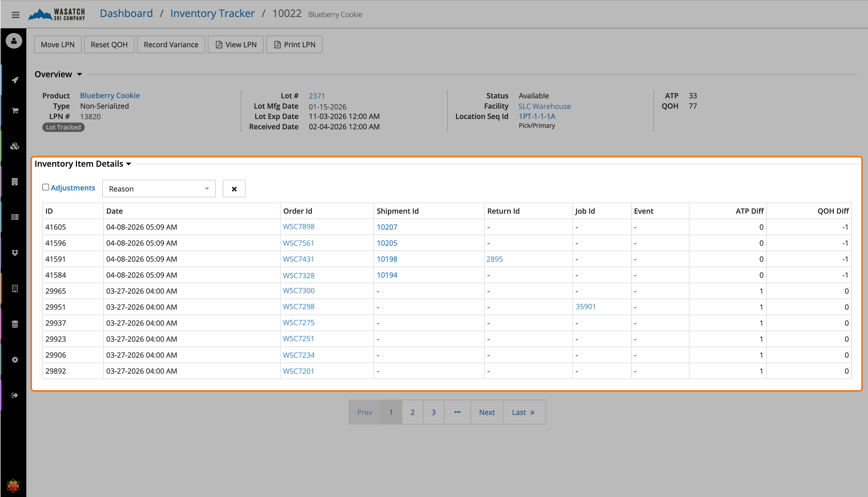Open order WSC7561
This screenshot has height=497, width=868.
tap(298, 243)
